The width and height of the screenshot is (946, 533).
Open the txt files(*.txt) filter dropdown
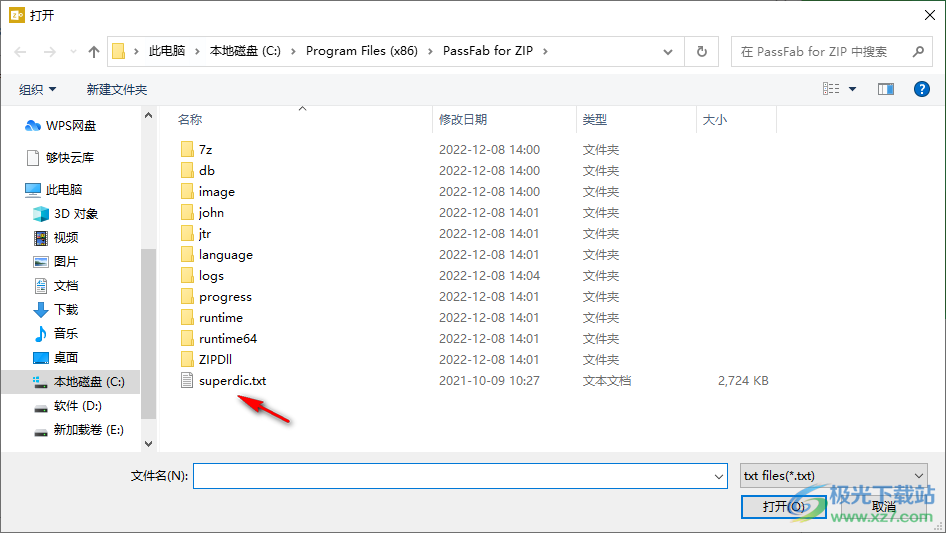(834, 476)
